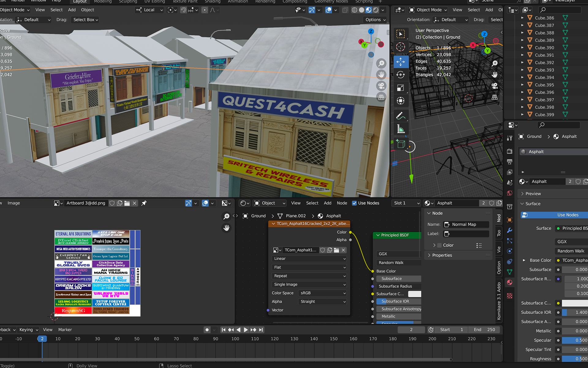Click the Add Cube tool icon
The image size is (588, 368).
click(x=401, y=144)
